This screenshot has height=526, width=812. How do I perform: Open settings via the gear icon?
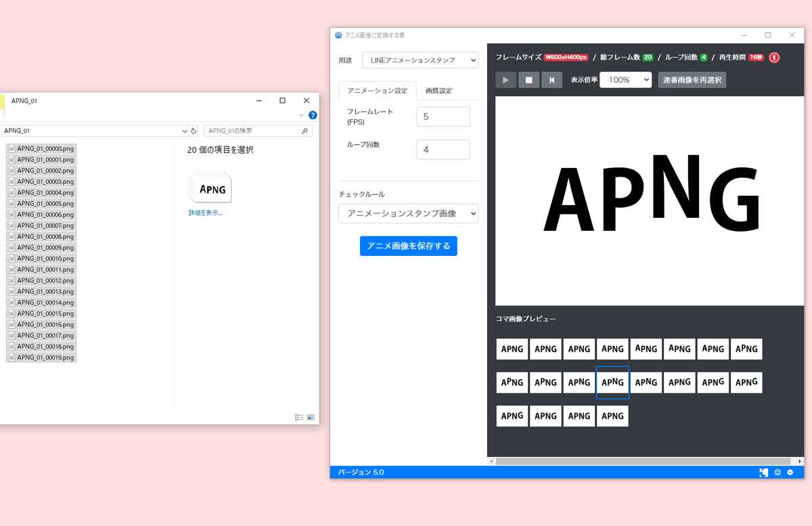(x=790, y=472)
